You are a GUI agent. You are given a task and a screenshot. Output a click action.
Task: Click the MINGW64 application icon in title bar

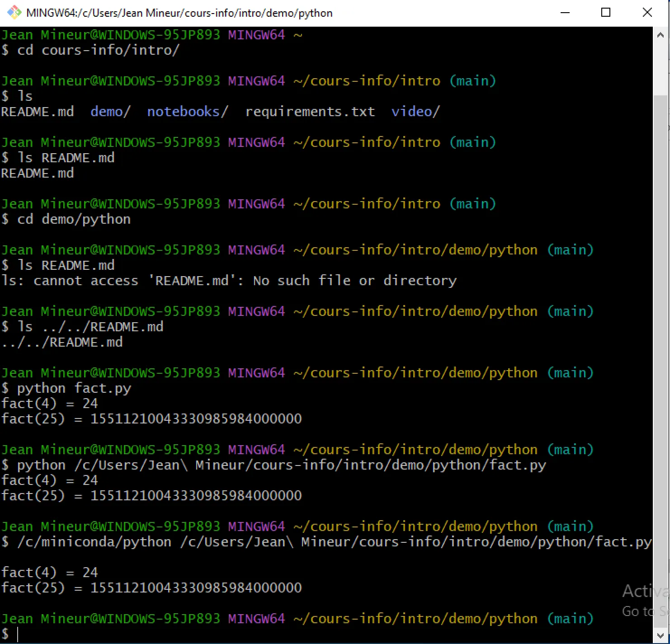tap(14, 13)
